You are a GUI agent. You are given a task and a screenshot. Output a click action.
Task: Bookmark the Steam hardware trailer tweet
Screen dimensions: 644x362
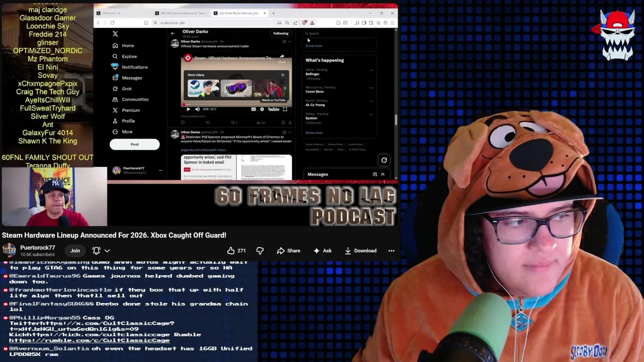point(283,122)
